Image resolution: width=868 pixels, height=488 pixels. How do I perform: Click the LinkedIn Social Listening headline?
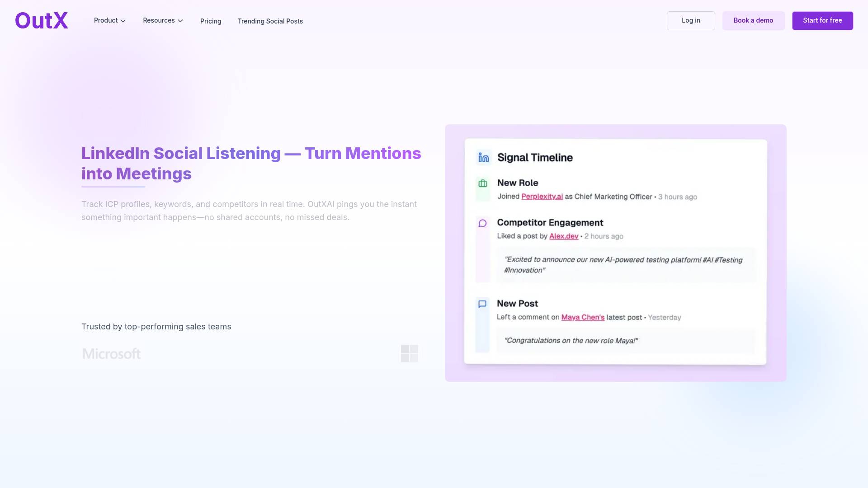(x=251, y=164)
